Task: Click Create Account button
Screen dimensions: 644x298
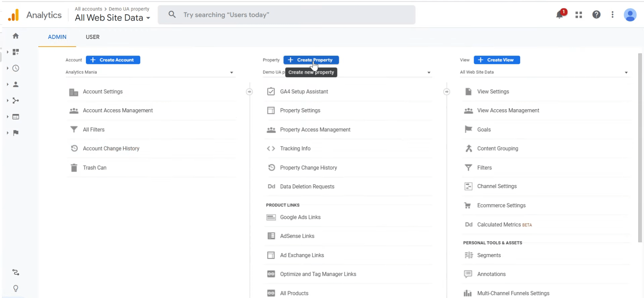Action: pos(113,60)
